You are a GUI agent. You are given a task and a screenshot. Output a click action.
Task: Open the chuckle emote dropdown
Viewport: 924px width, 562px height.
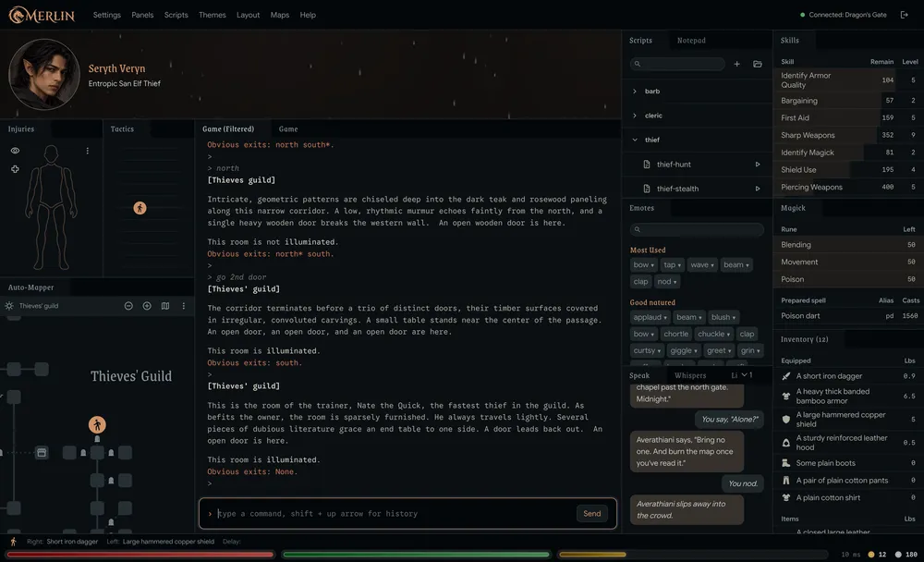tap(713, 334)
